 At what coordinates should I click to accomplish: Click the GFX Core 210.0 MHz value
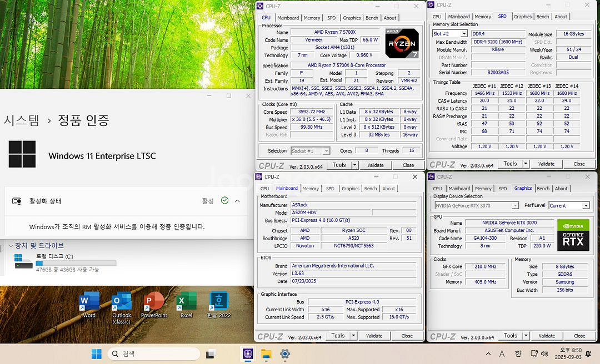click(485, 266)
